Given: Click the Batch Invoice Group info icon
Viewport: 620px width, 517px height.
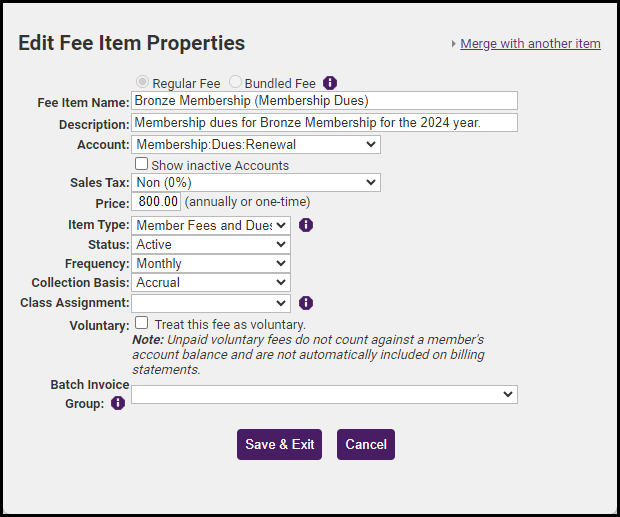Looking at the screenshot, I should (x=118, y=403).
